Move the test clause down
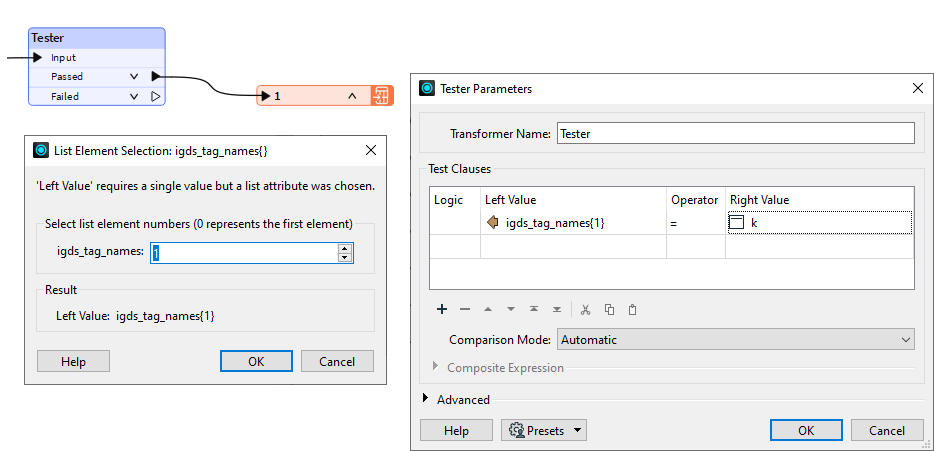Viewport: 934px width, 451px height. [511, 310]
